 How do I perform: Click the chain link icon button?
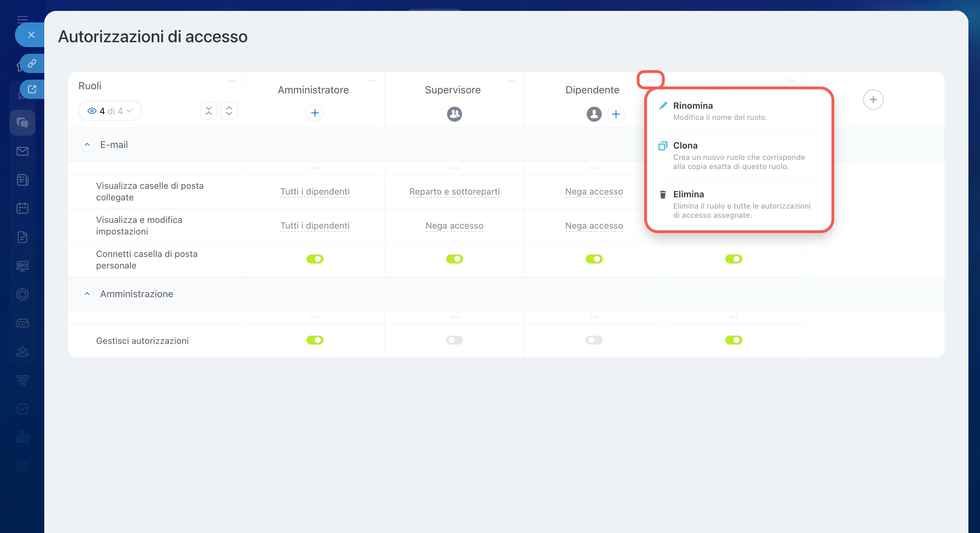tap(32, 63)
